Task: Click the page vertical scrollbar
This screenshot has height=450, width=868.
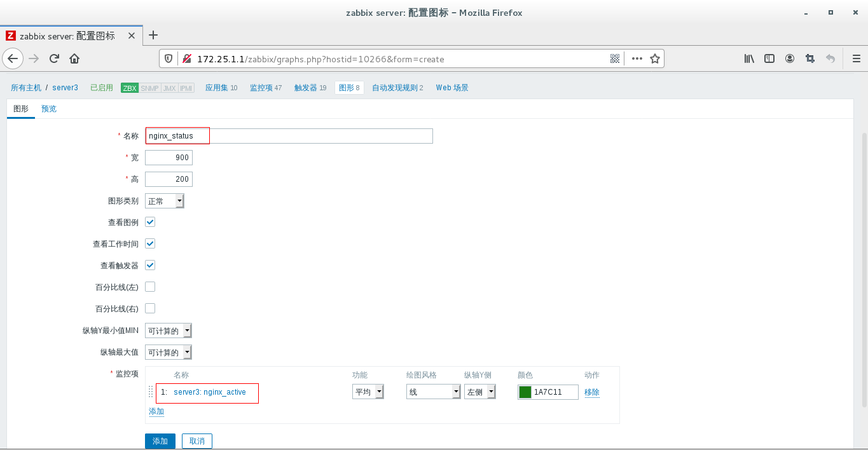Action: 864,270
